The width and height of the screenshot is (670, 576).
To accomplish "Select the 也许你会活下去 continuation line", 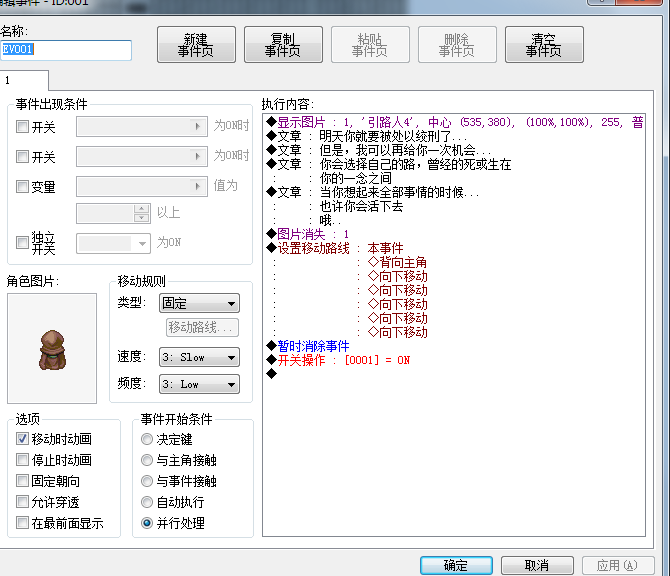I will pos(361,206).
